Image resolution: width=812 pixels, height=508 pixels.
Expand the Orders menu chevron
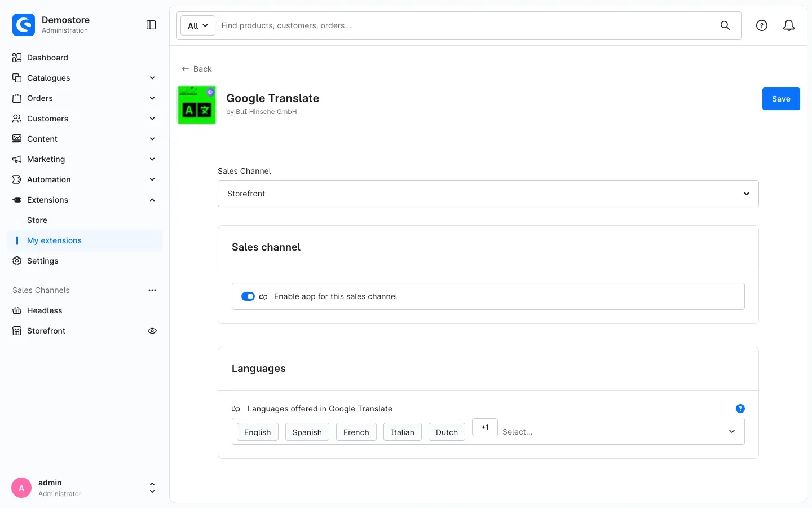pos(152,98)
